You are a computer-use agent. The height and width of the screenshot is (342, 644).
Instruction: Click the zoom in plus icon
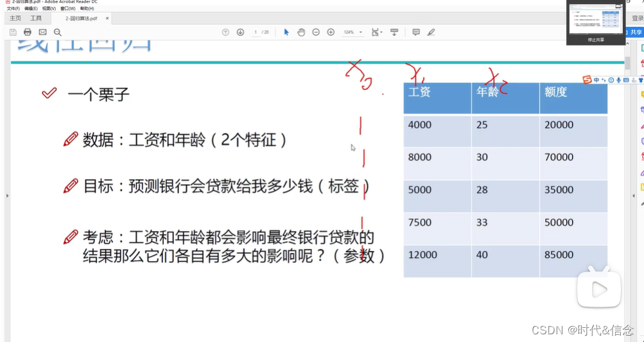331,32
